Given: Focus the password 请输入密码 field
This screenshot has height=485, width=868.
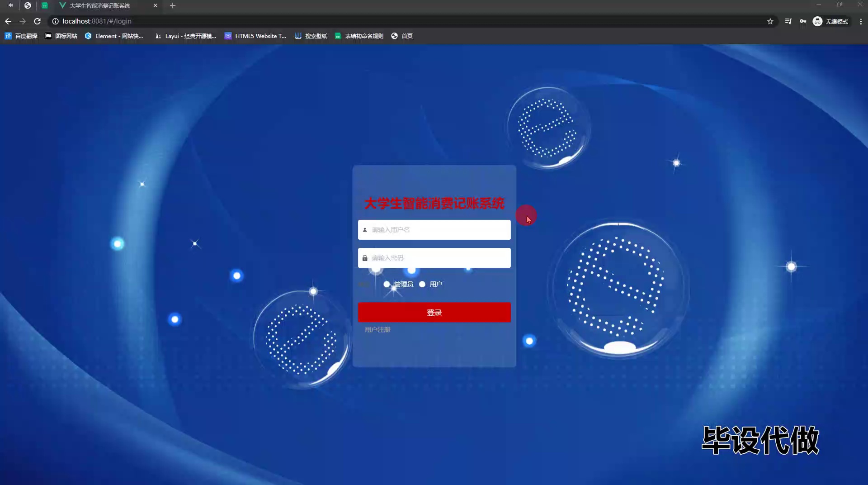Looking at the screenshot, I should (x=434, y=258).
